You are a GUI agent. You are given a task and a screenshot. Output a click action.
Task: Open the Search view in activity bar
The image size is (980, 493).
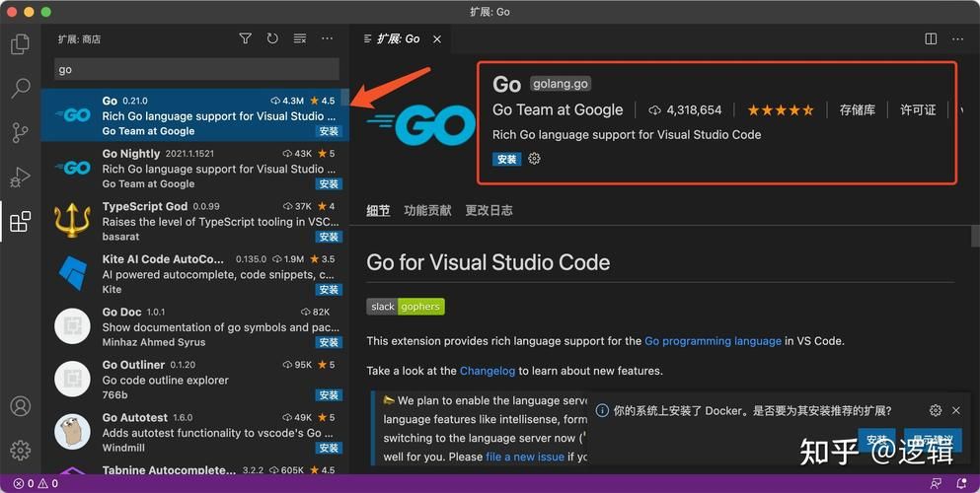[x=20, y=88]
